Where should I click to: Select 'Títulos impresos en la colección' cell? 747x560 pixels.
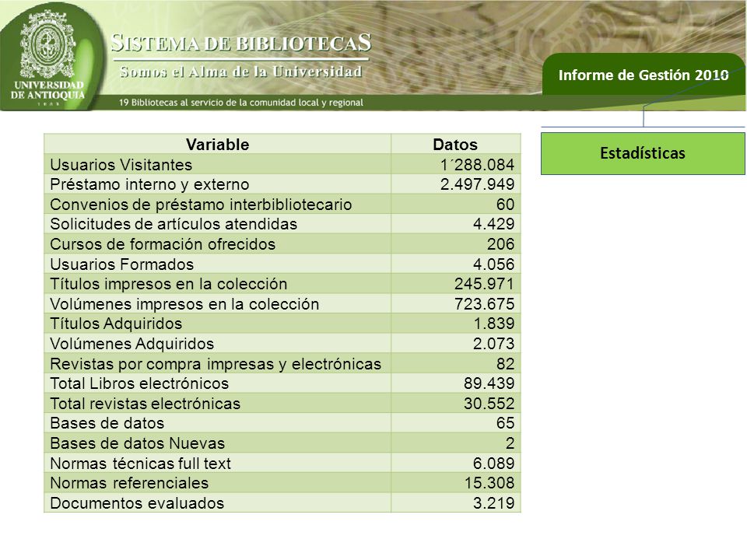click(x=218, y=284)
